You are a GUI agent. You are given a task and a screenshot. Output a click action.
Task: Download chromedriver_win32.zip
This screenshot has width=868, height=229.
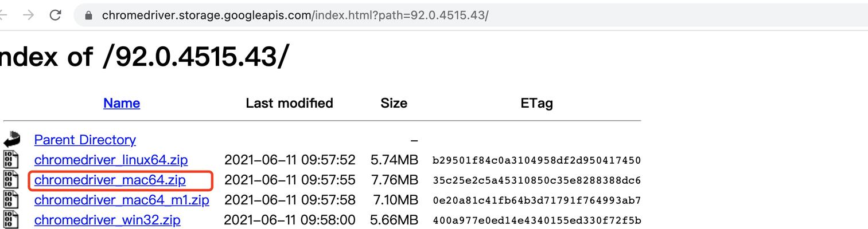point(107,220)
